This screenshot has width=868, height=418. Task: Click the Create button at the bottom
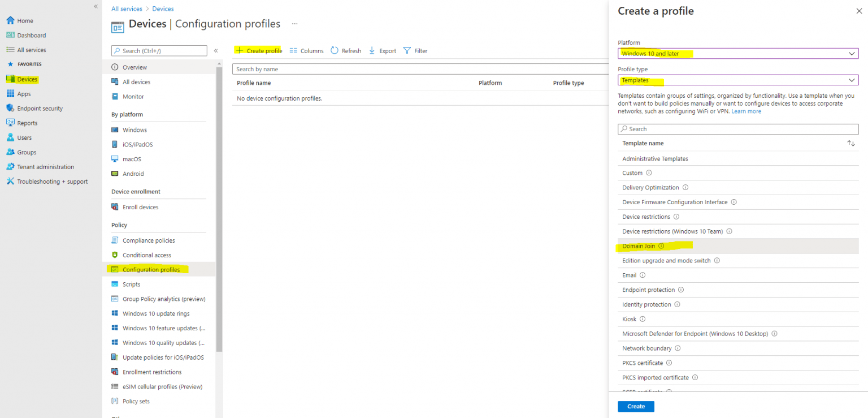(x=636, y=406)
